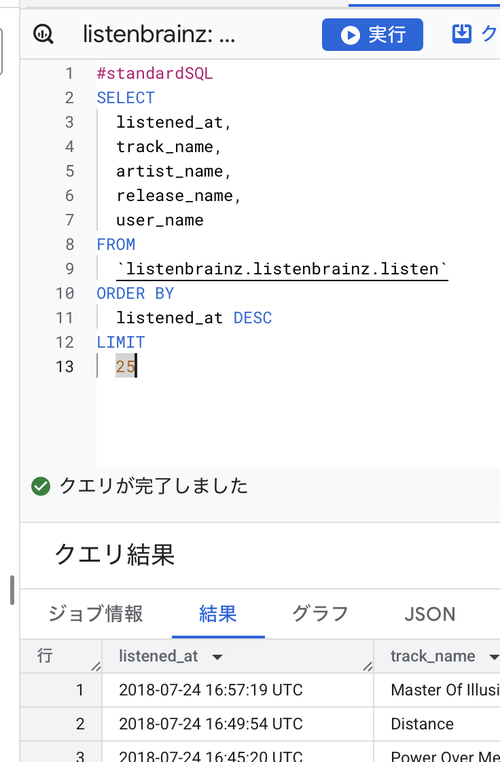Open the グラフ tab
Image resolution: width=500 pixels, height=762 pixels.
pyautogui.click(x=320, y=614)
